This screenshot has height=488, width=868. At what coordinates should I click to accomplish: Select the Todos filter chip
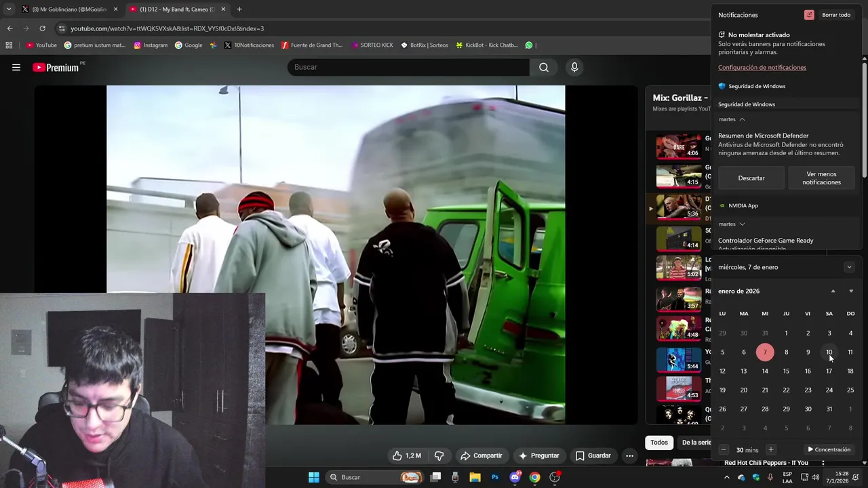point(659,443)
